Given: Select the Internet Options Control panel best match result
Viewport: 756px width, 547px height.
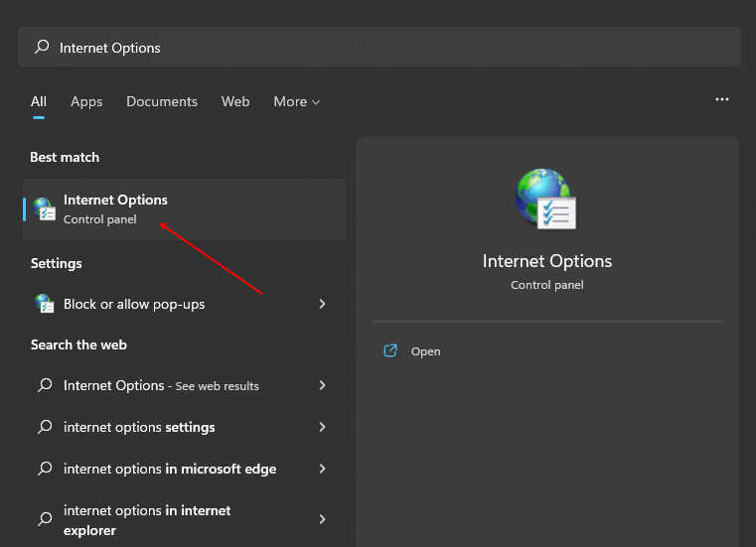Looking at the screenshot, I should click(x=184, y=208).
